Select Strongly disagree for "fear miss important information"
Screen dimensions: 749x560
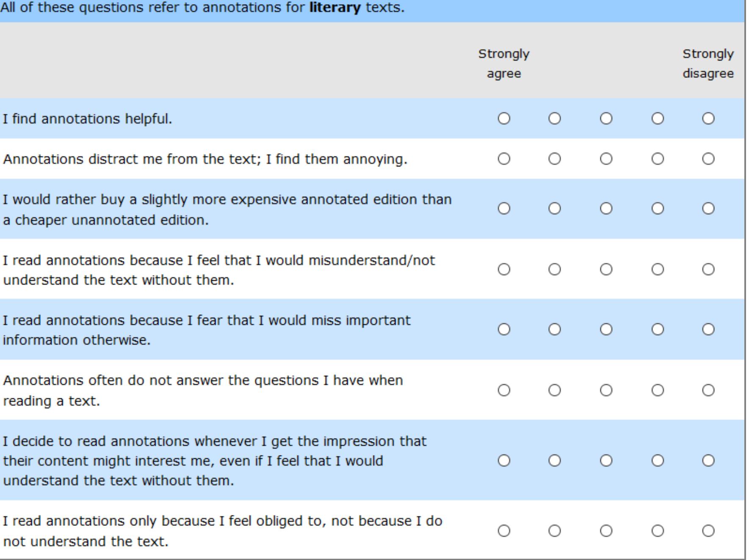coord(708,329)
